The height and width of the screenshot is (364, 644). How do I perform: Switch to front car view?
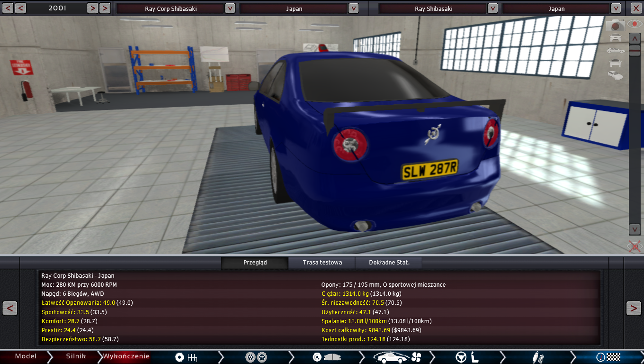click(616, 37)
